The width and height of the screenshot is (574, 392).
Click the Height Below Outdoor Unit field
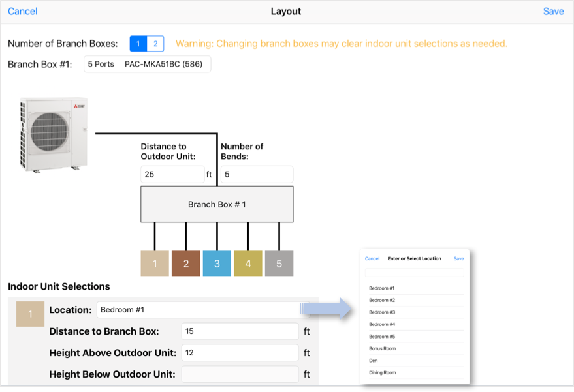[x=240, y=374]
